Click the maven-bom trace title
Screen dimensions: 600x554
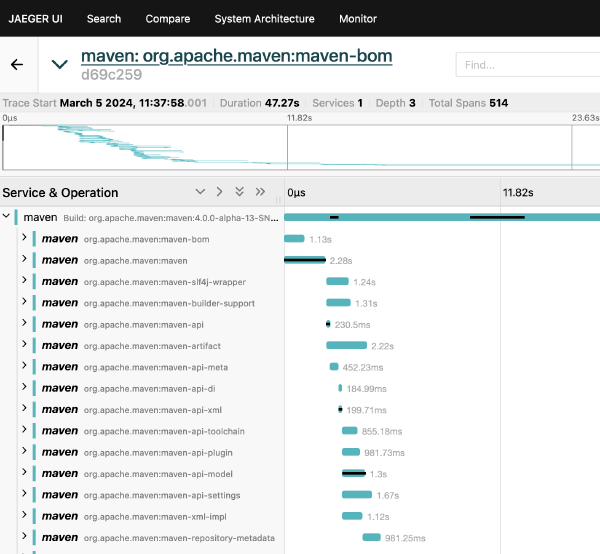click(236, 57)
